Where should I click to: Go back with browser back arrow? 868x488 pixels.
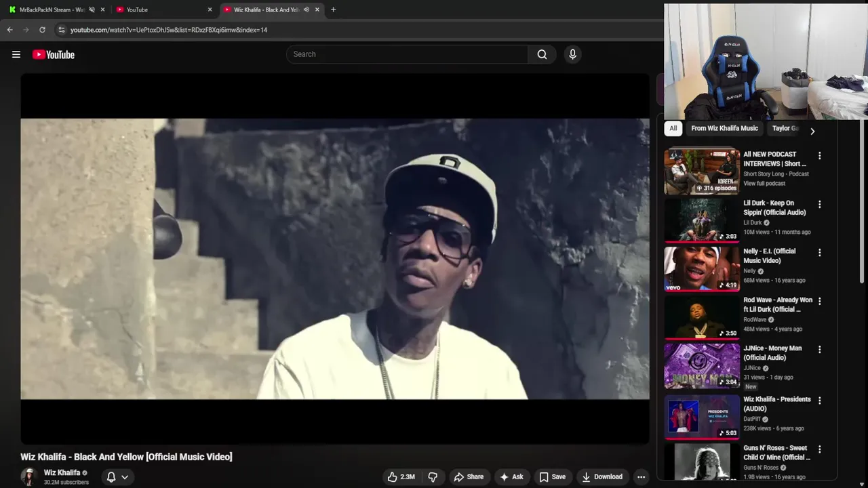[x=9, y=30]
